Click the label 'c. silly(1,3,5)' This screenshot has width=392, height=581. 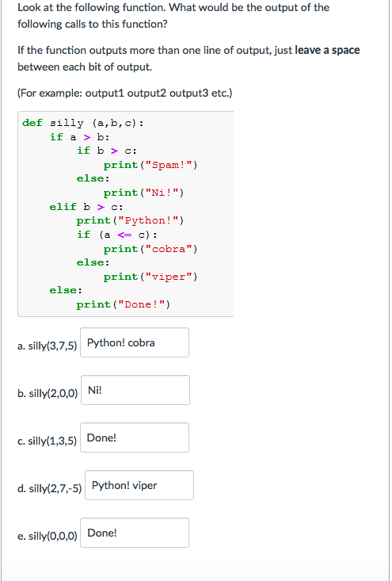point(47,441)
